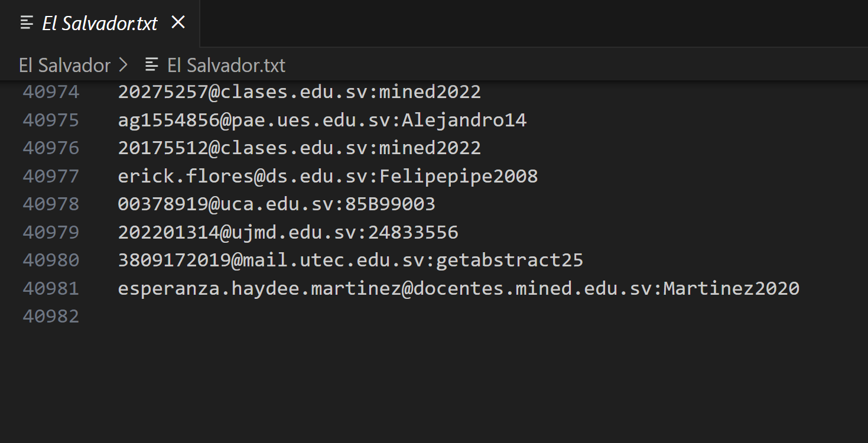
Task: Click line number 40974 in the gutter
Action: [51, 92]
